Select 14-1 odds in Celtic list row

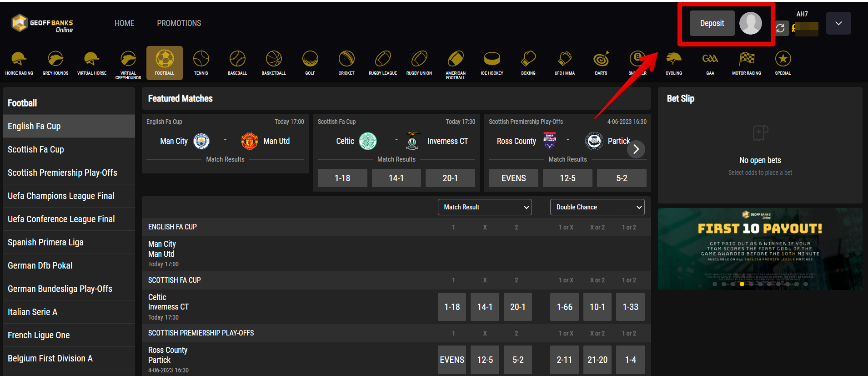point(485,307)
